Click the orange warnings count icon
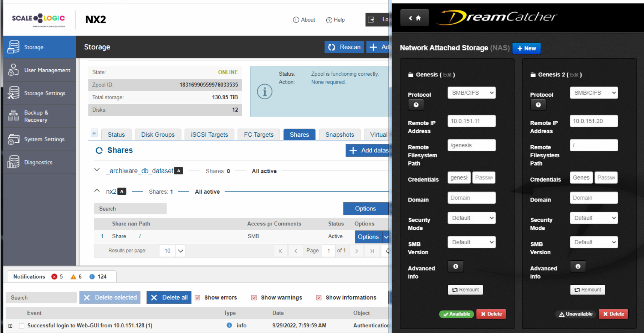This screenshot has height=333, width=644. pos(74,276)
